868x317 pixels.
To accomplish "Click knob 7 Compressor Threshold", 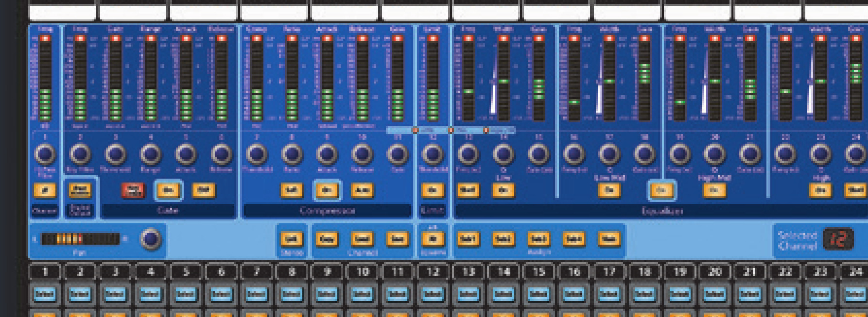I will point(256,154).
